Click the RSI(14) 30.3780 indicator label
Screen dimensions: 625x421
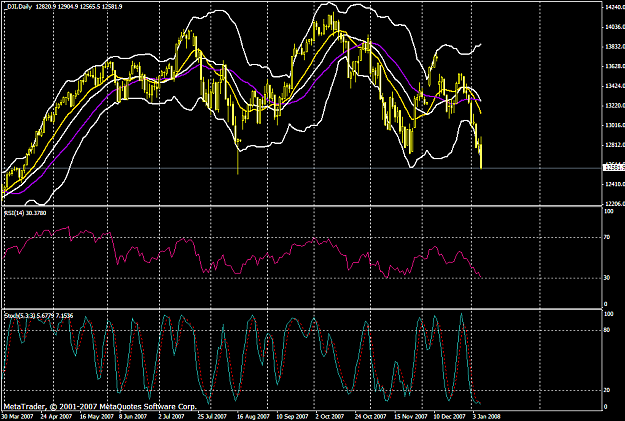pos(25,213)
